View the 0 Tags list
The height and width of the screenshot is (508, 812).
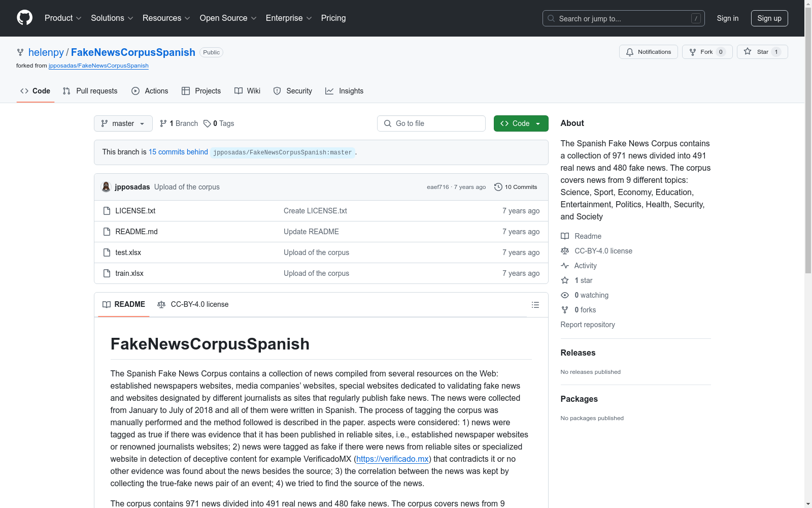[x=219, y=123]
